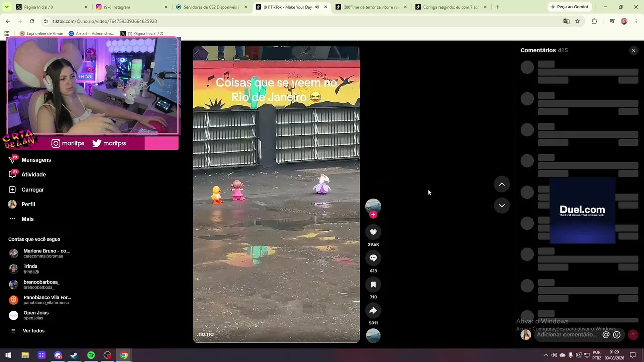Bookmark this page with the star icon
Screen dimensions: 644x362
tap(577, 21)
